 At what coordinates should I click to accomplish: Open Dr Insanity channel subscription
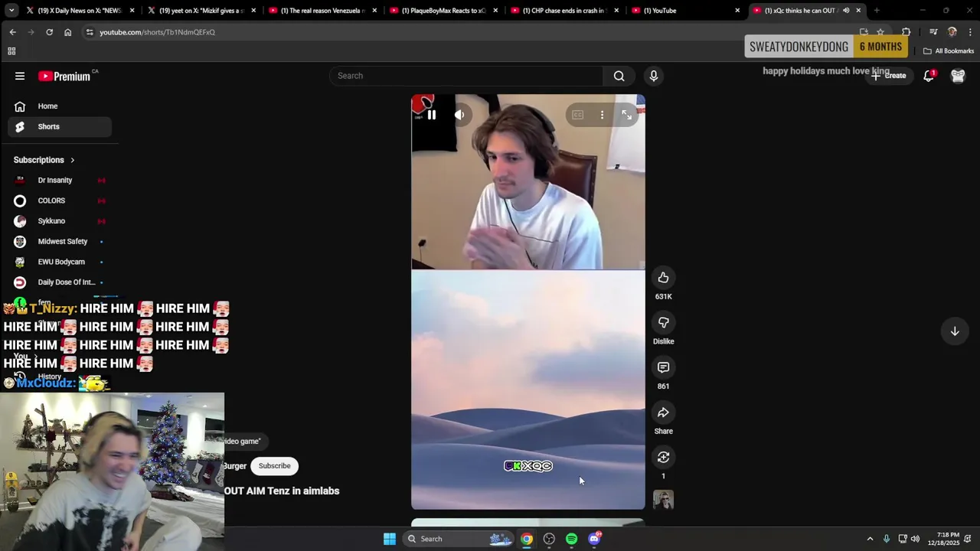pos(60,180)
